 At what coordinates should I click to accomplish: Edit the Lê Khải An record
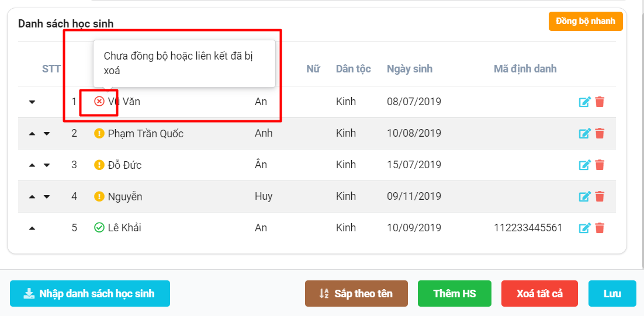[584, 228]
